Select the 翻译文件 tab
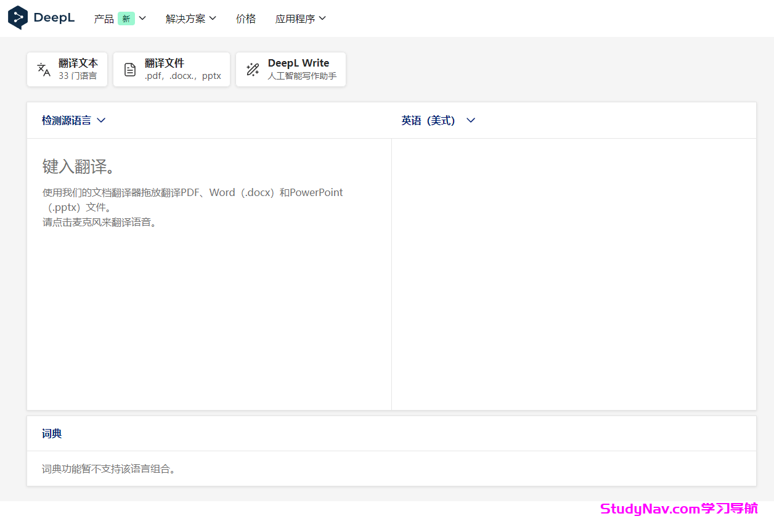774x532 pixels. [171, 69]
